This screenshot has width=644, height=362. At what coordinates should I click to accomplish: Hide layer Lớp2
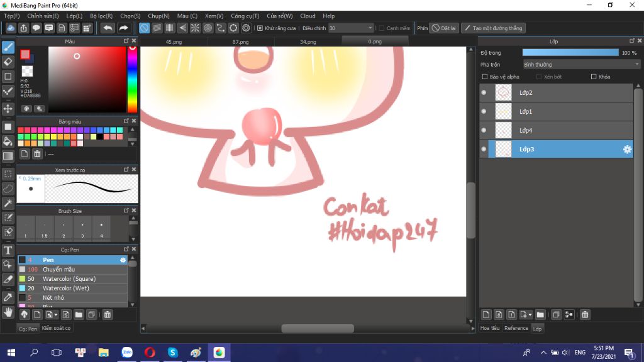[x=484, y=93]
